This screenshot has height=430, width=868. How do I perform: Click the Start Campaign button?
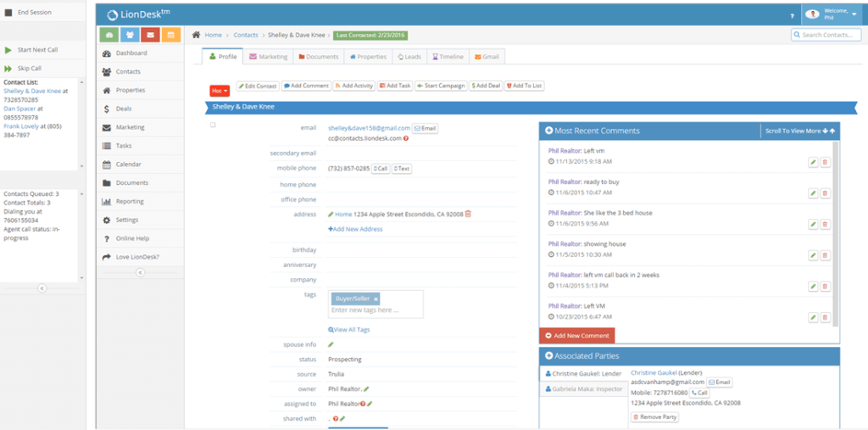pos(441,86)
